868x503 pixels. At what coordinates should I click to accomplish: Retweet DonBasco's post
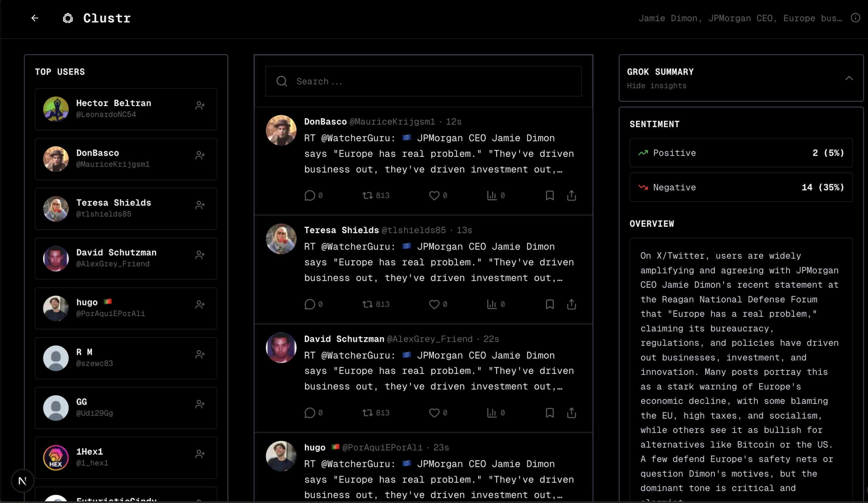point(367,196)
